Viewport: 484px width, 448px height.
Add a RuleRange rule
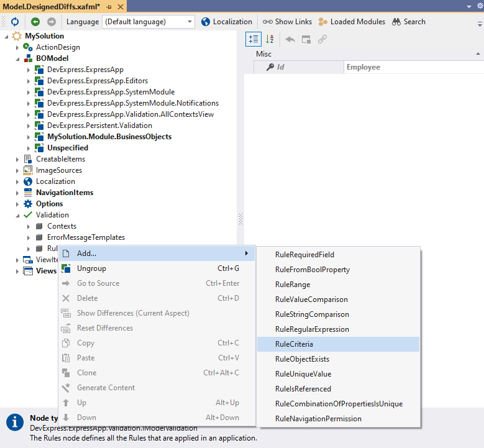(339, 285)
